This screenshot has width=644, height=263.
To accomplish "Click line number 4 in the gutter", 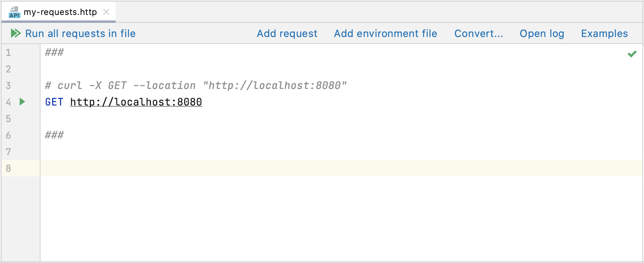I will (8, 102).
